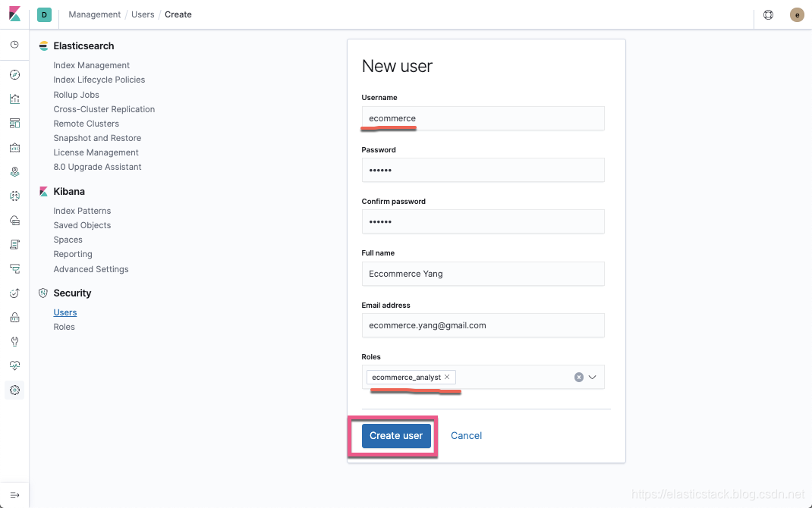
Task: Select Users under Security
Action: pyautogui.click(x=65, y=312)
